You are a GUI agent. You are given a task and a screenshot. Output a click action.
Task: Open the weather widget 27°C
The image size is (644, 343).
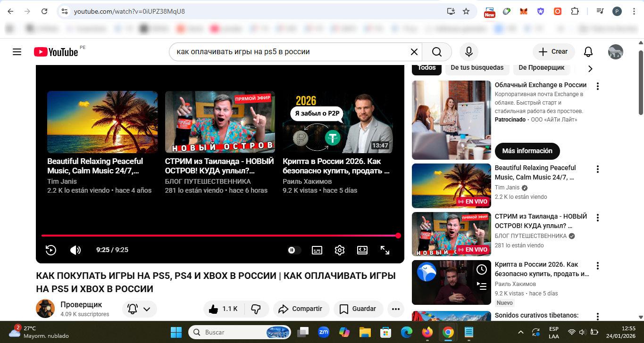click(x=39, y=332)
